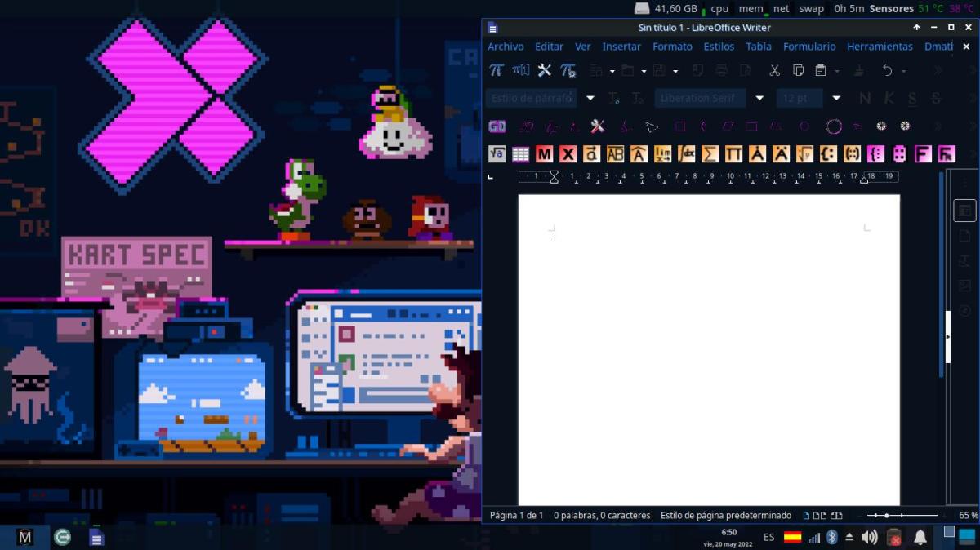980x550 pixels.
Task: Click 'Estilo de página predeterminado' in status bar
Action: [725, 516]
